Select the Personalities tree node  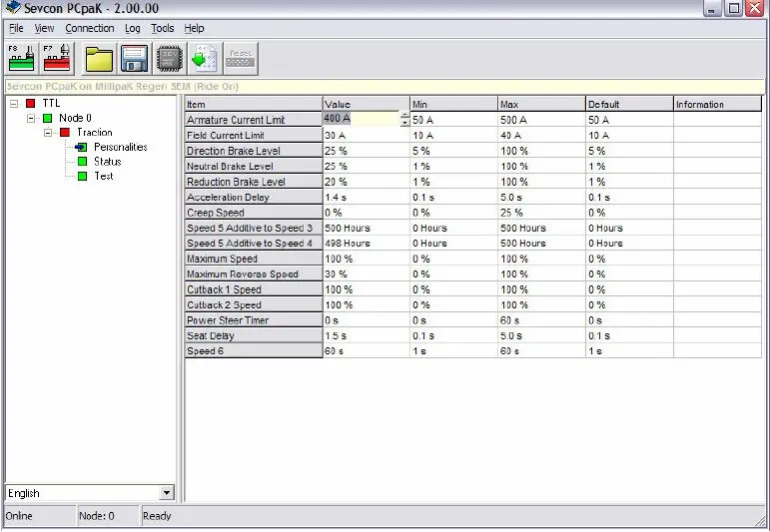point(120,147)
